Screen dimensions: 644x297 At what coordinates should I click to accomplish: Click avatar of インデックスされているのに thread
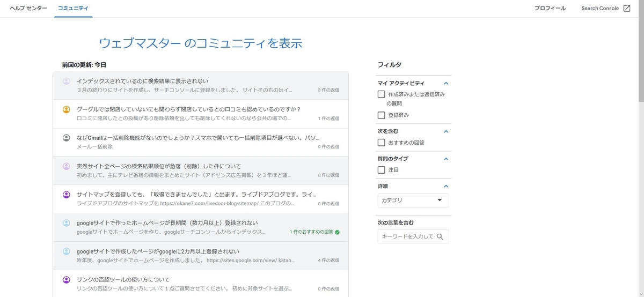[x=67, y=81]
